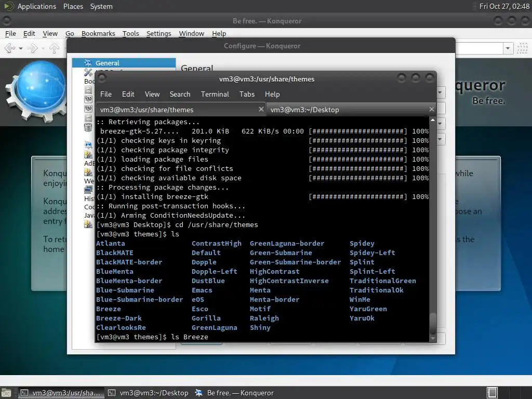The height and width of the screenshot is (399, 532).
Task: Activate the Be free. — Konqueror taskbar button
Action: [235, 393]
